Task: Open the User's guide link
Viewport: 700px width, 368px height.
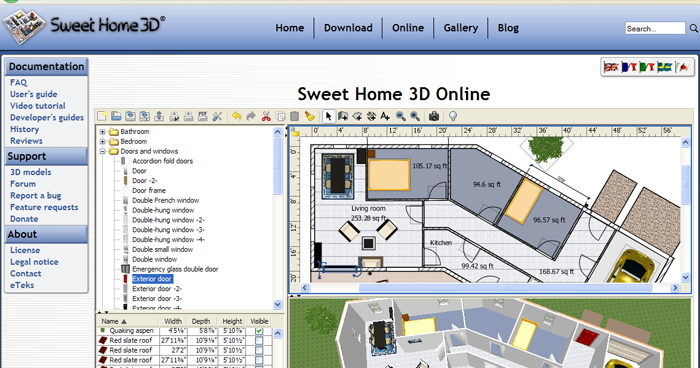Action: pos(34,94)
